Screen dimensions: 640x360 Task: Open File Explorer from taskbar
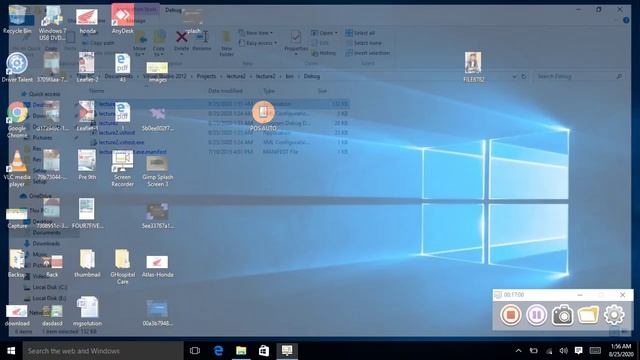(241, 351)
